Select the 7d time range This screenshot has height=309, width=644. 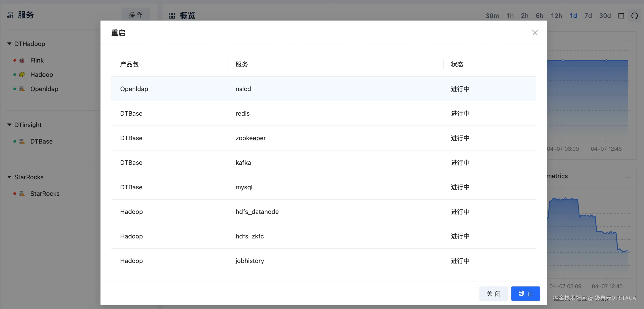[588, 16]
